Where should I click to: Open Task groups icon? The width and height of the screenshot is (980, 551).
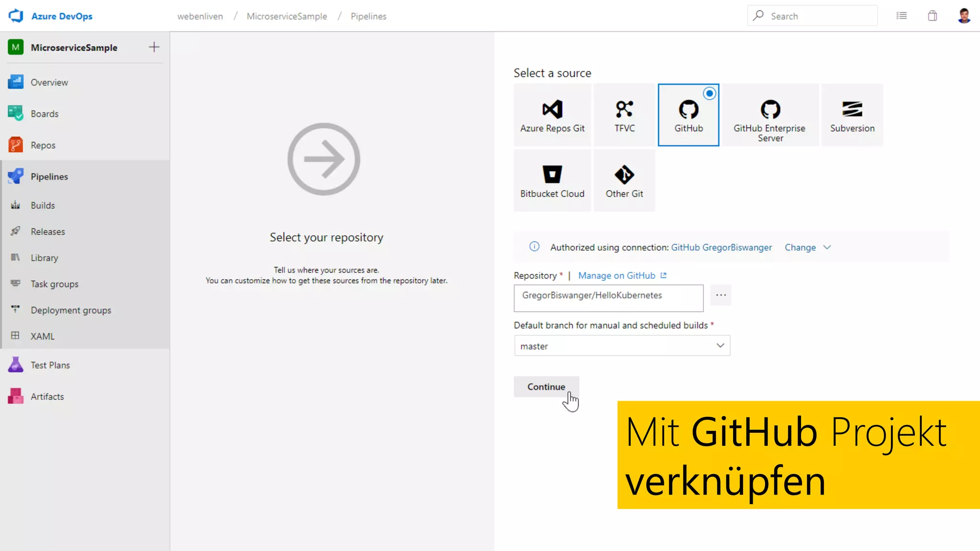tap(15, 284)
